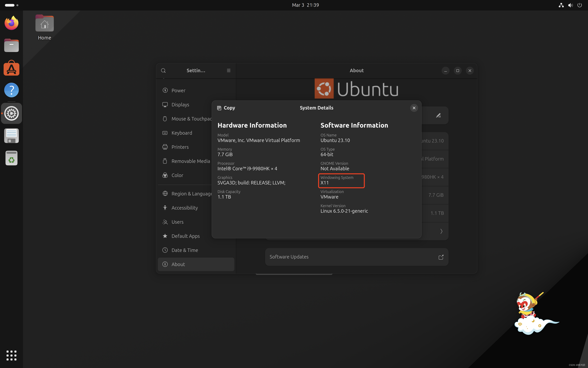
Task: Select Default Apps in sidebar
Action: [x=196, y=236]
